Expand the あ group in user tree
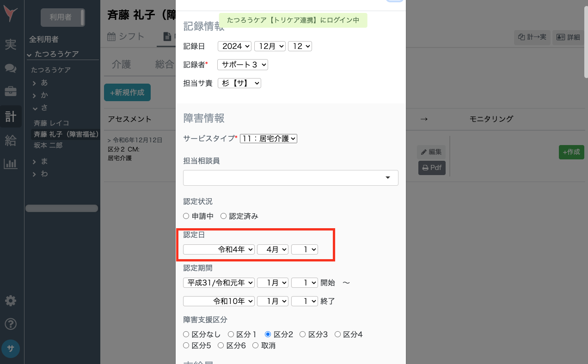The width and height of the screenshot is (588, 364). click(x=35, y=83)
